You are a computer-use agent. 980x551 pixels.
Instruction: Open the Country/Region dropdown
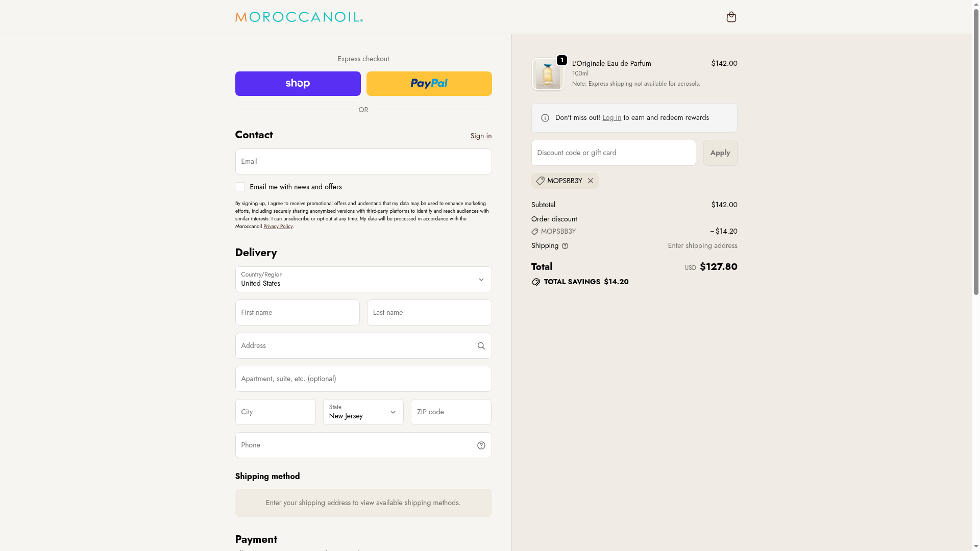363,280
